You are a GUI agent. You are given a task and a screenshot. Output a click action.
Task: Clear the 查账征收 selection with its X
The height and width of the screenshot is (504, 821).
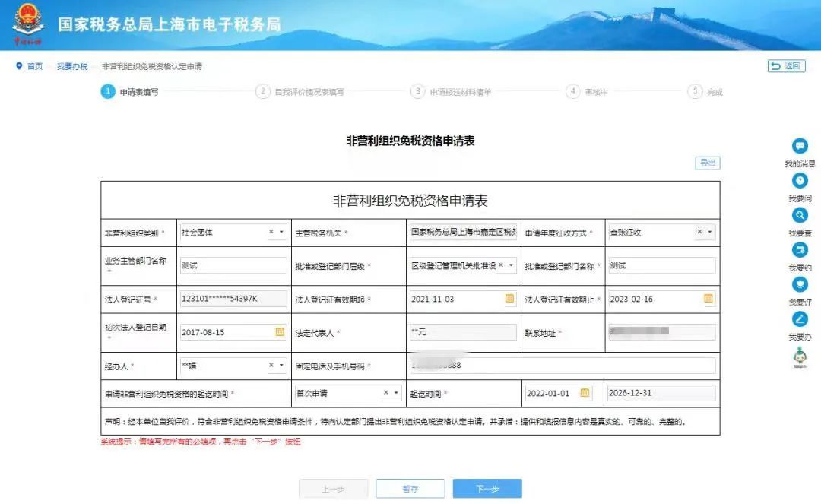(699, 231)
